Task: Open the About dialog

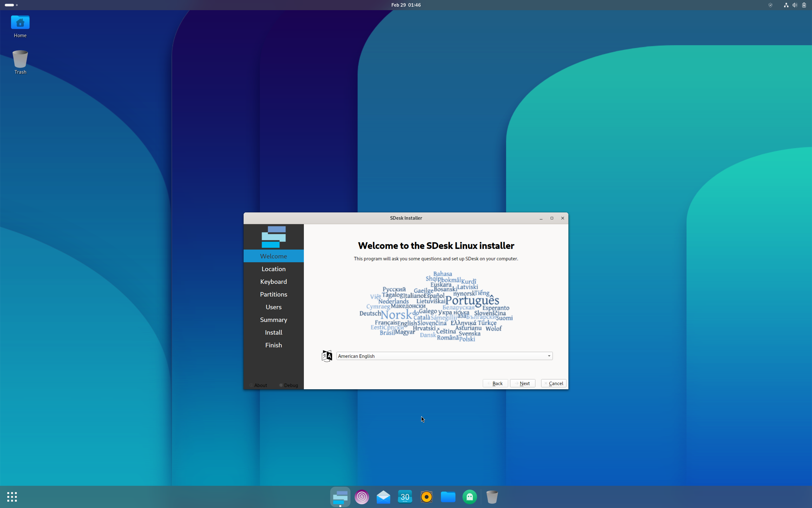Action: (x=258, y=385)
